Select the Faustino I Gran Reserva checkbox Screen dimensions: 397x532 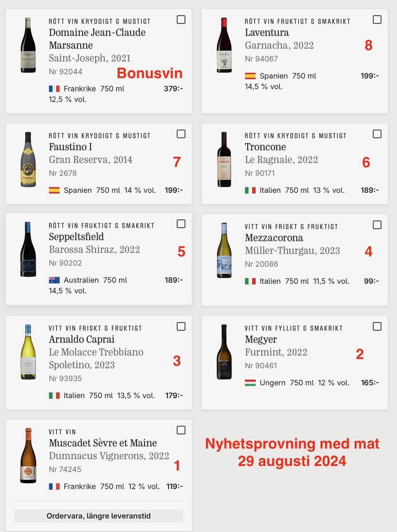point(181,134)
